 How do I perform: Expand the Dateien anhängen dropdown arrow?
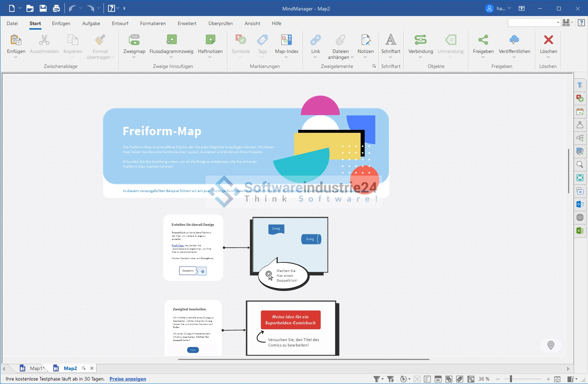(x=352, y=57)
